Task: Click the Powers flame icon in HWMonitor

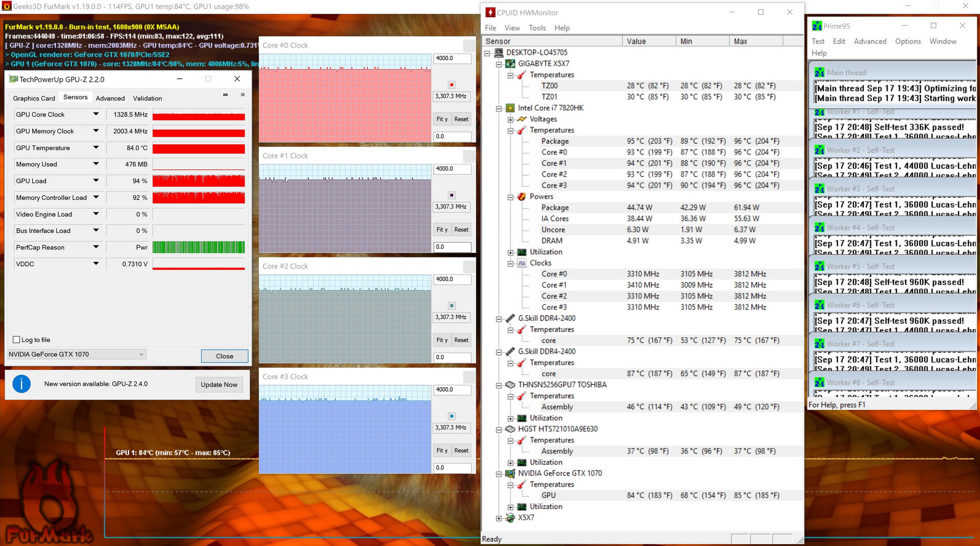Action: pos(522,197)
